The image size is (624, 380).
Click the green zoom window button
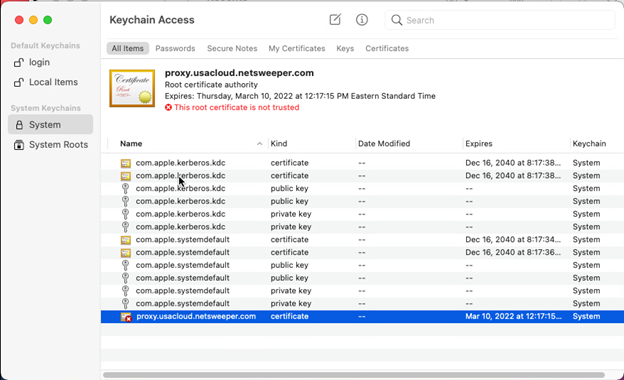(x=48, y=20)
